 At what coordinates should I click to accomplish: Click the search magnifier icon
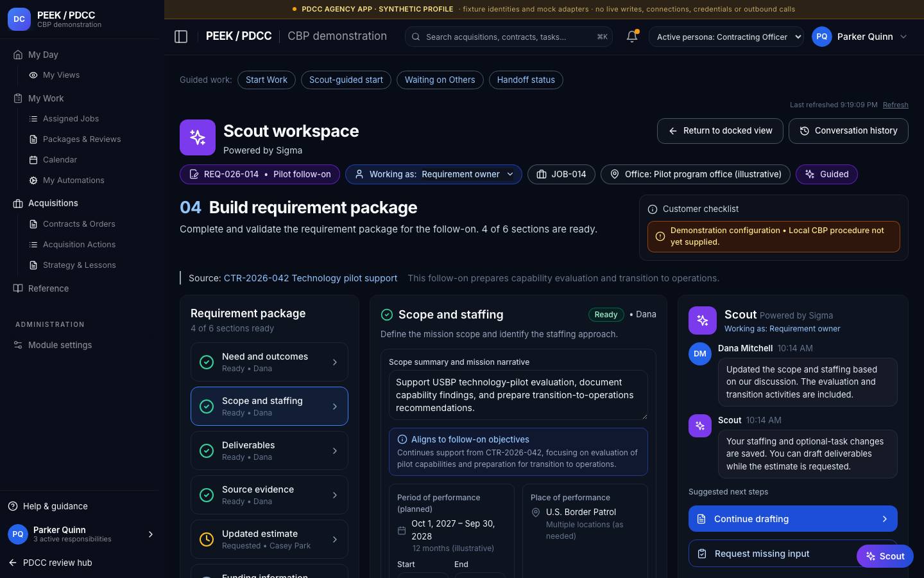point(416,37)
